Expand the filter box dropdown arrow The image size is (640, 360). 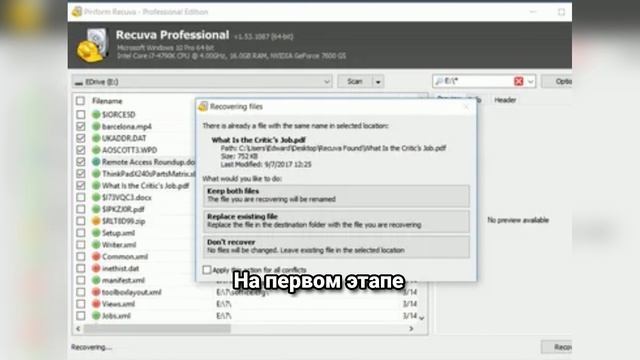click(530, 81)
